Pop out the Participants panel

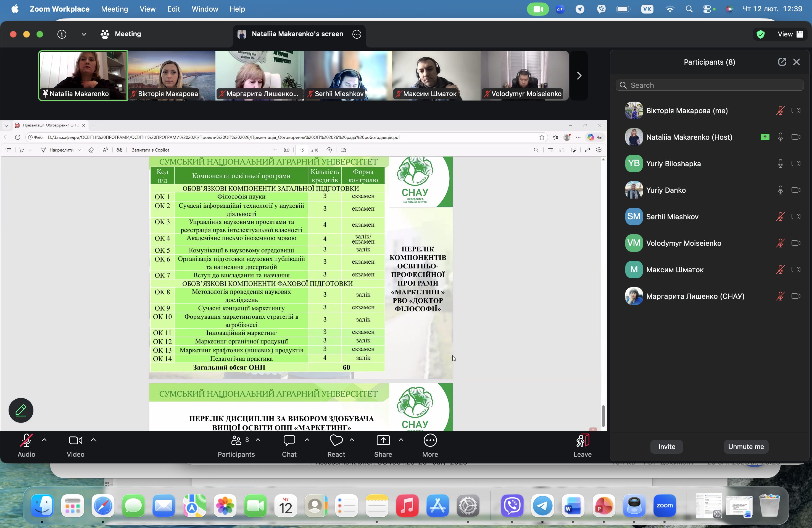point(782,62)
